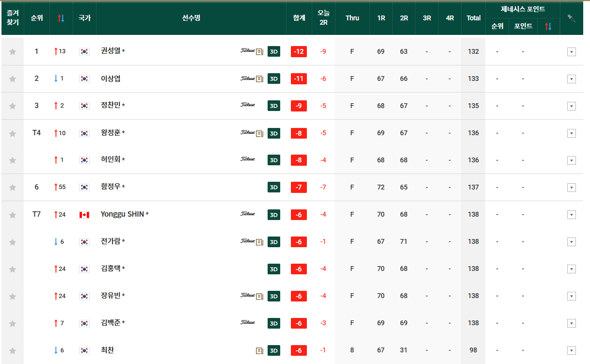Click the pin icon in table header
The image size is (590, 364).
coord(572,18)
